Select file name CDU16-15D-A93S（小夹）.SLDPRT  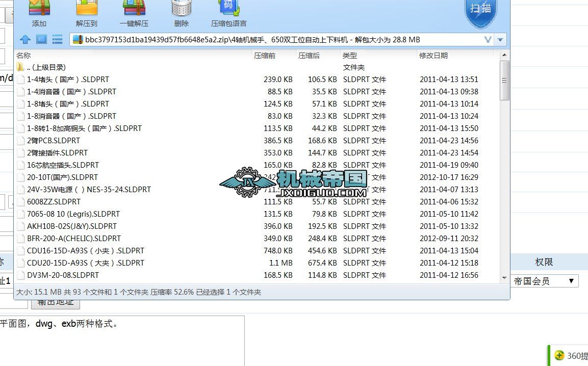pos(86,251)
